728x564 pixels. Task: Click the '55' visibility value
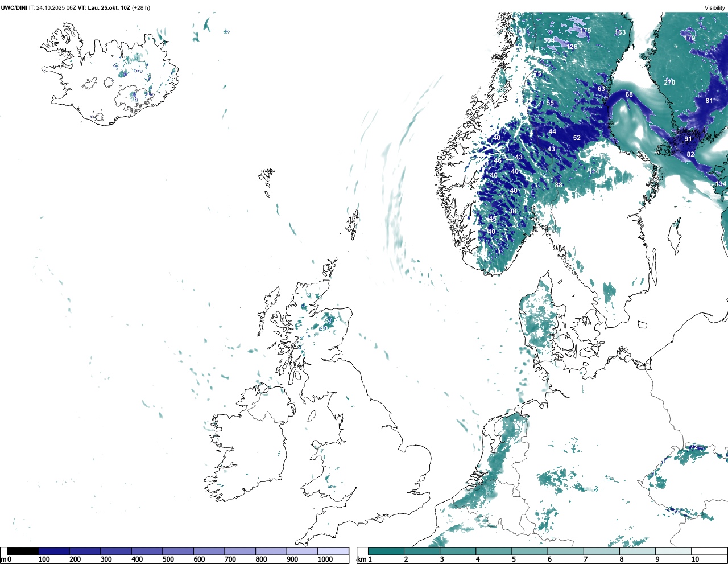pos(550,103)
